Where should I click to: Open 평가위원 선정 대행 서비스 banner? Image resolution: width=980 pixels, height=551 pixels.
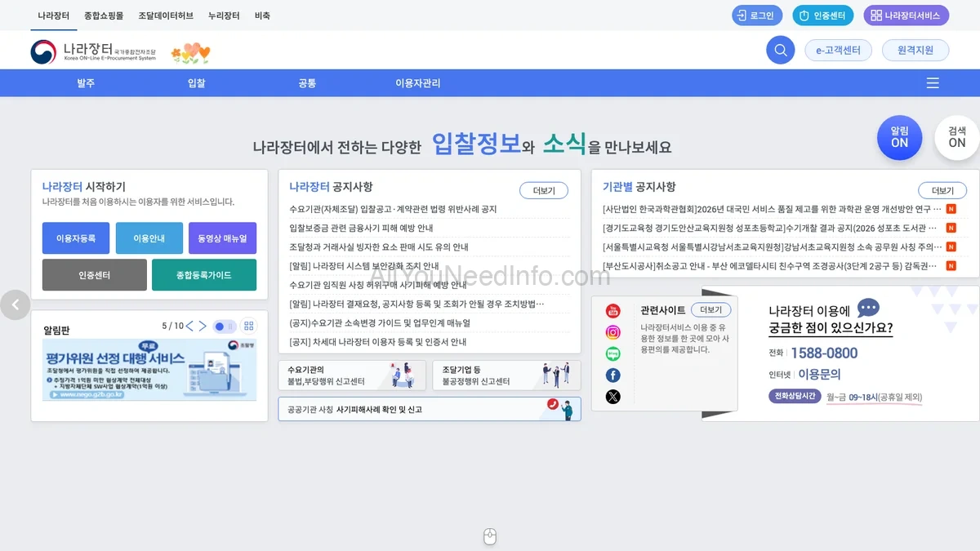[x=149, y=370]
